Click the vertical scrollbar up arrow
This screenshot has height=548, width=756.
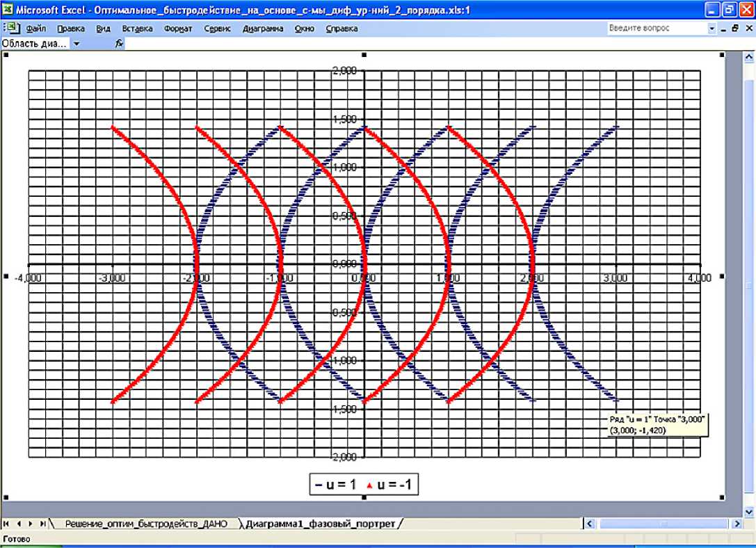pos(749,57)
